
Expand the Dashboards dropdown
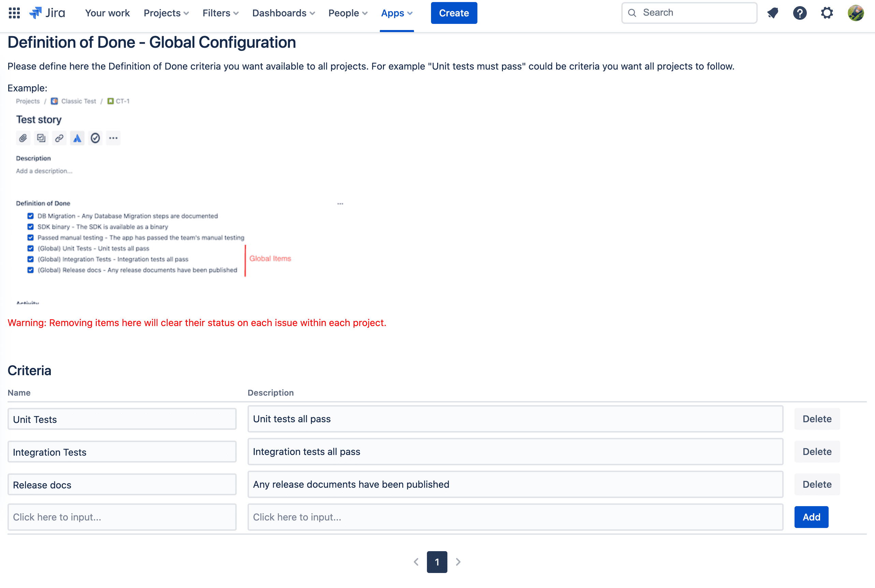pyautogui.click(x=283, y=13)
